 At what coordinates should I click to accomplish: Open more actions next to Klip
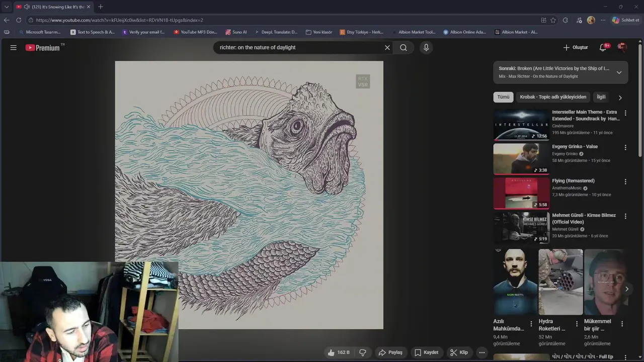coord(481,352)
